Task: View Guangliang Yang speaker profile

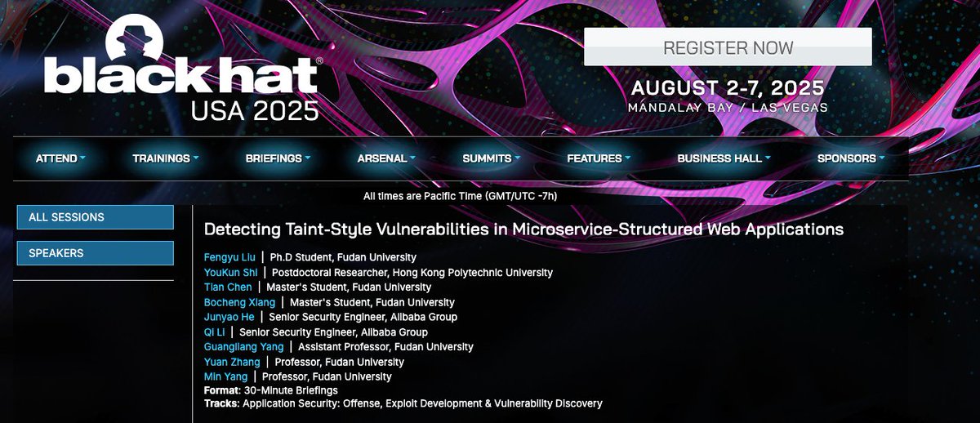Action: coord(243,347)
